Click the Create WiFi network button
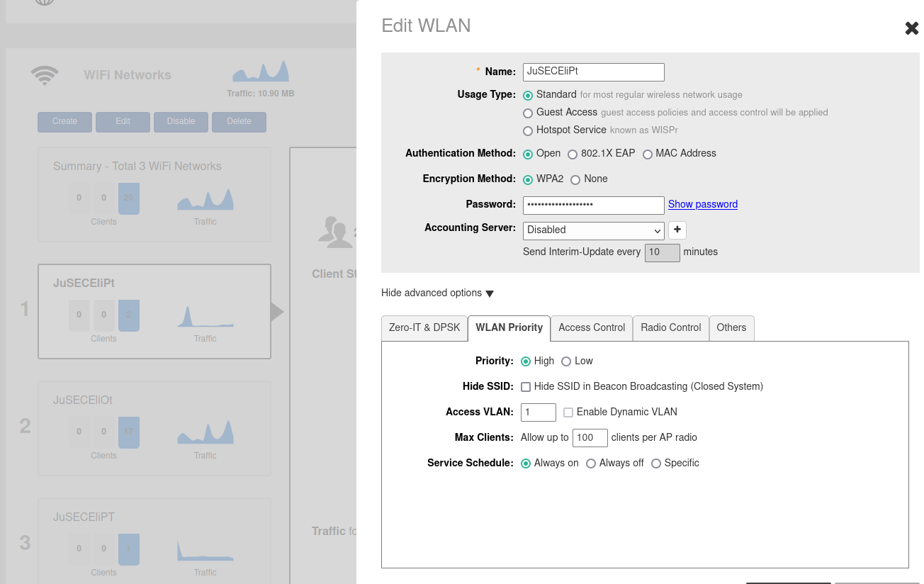The height and width of the screenshot is (584, 924). coord(64,121)
